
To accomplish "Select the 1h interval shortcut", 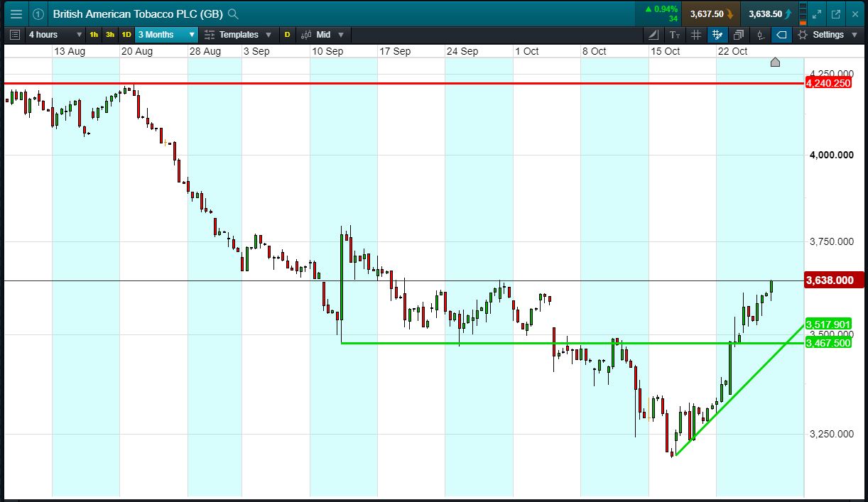I will point(94,34).
